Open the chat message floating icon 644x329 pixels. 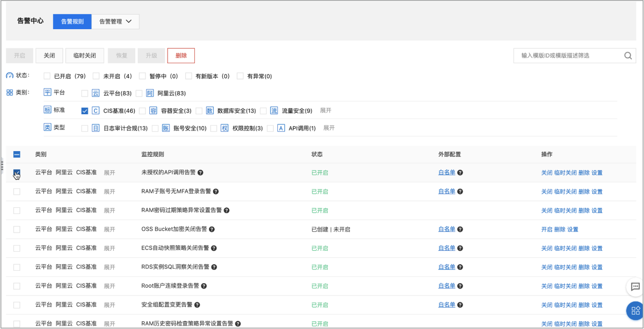click(635, 286)
